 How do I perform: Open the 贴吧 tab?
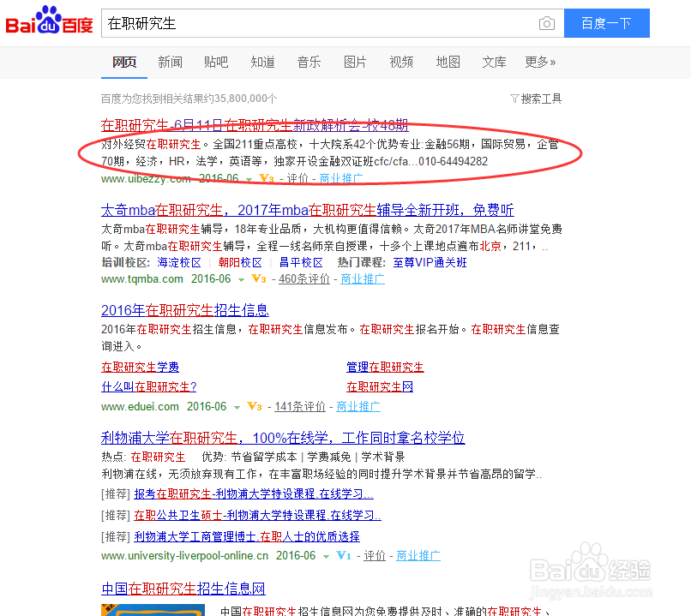(x=216, y=62)
